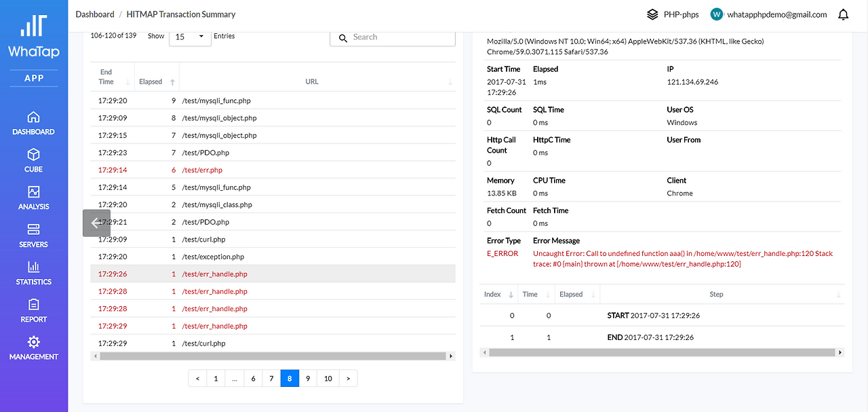Open the Dashboard sidebar icon
Screen dimensions: 868x412
[x=33, y=117]
